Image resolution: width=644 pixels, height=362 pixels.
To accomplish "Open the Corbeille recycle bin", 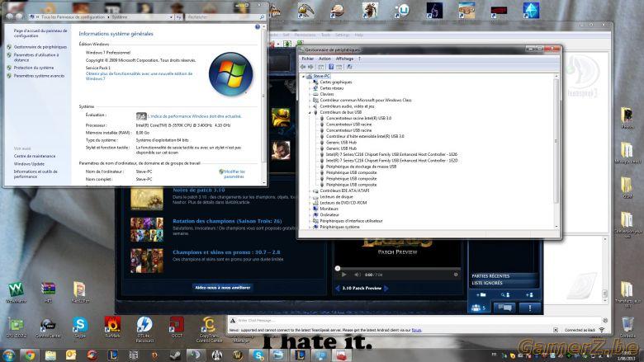I will pos(627,327).
